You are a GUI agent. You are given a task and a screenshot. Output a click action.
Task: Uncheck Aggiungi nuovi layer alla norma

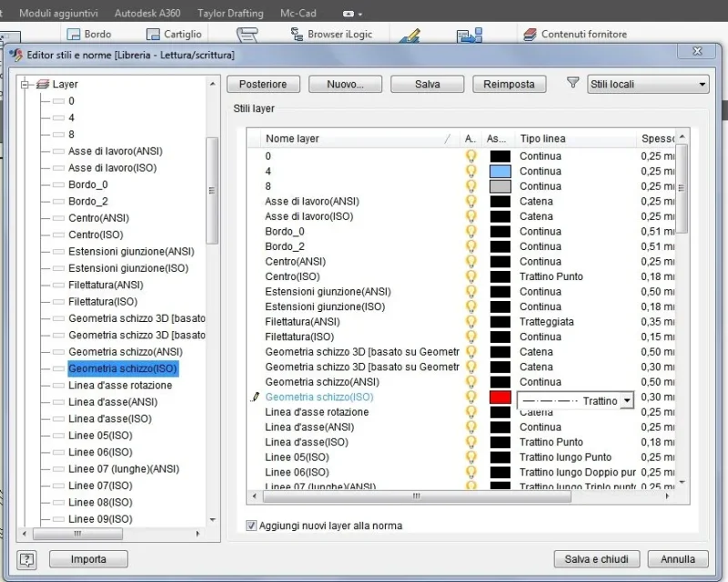251,526
